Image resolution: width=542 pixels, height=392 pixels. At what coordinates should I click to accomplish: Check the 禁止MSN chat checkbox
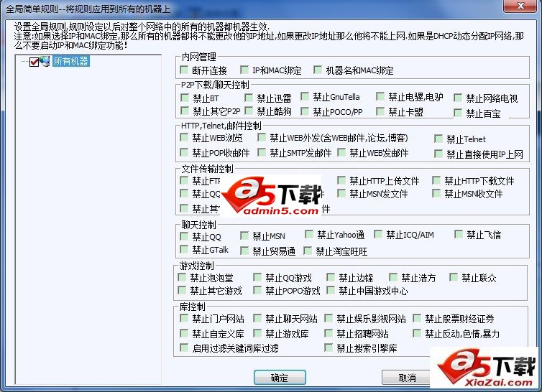point(244,236)
